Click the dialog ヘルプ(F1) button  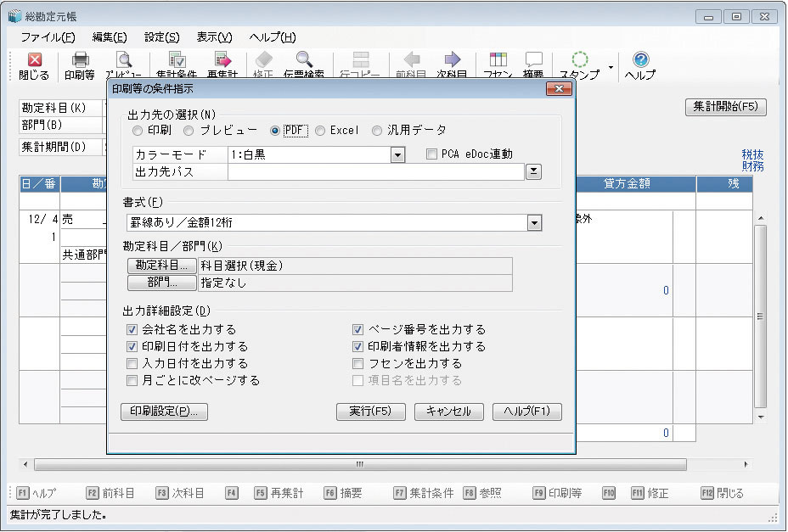(527, 412)
